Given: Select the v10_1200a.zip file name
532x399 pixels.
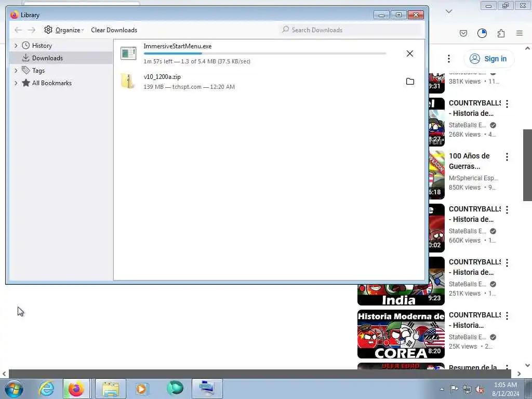Looking at the screenshot, I should click(x=162, y=77).
